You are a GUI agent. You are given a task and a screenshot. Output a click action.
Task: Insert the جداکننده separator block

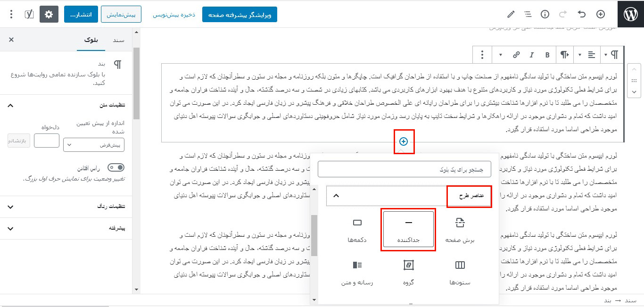[x=408, y=229]
